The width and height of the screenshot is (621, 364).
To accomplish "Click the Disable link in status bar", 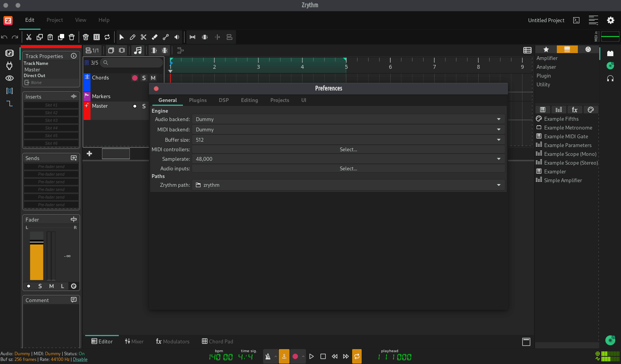I will point(80,359).
